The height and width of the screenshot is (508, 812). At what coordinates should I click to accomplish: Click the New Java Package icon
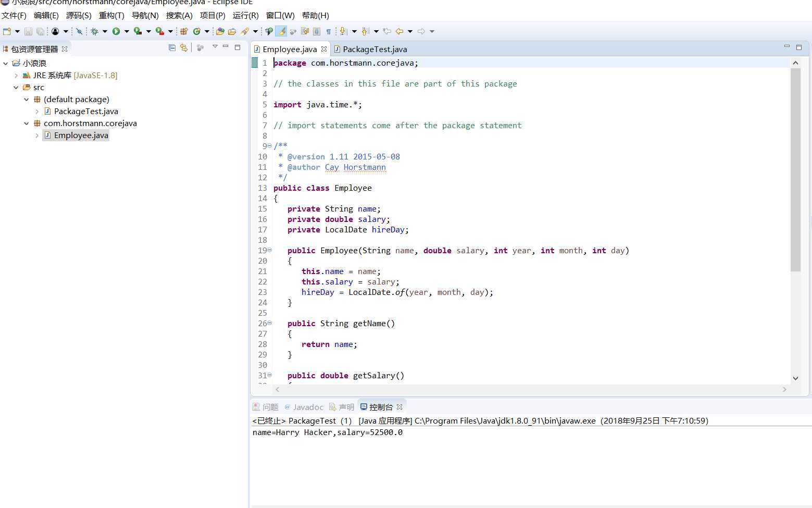(x=183, y=31)
